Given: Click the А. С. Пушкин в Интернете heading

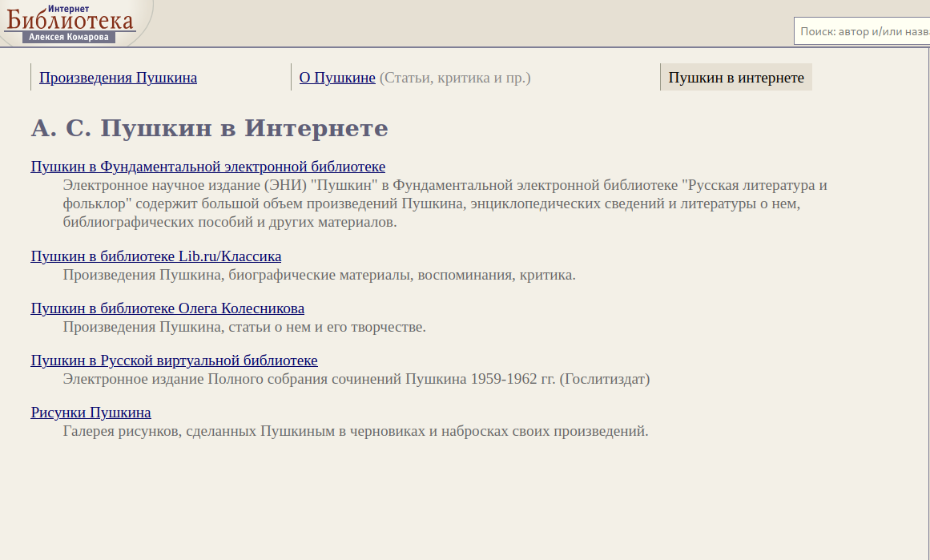Looking at the screenshot, I should (209, 128).
